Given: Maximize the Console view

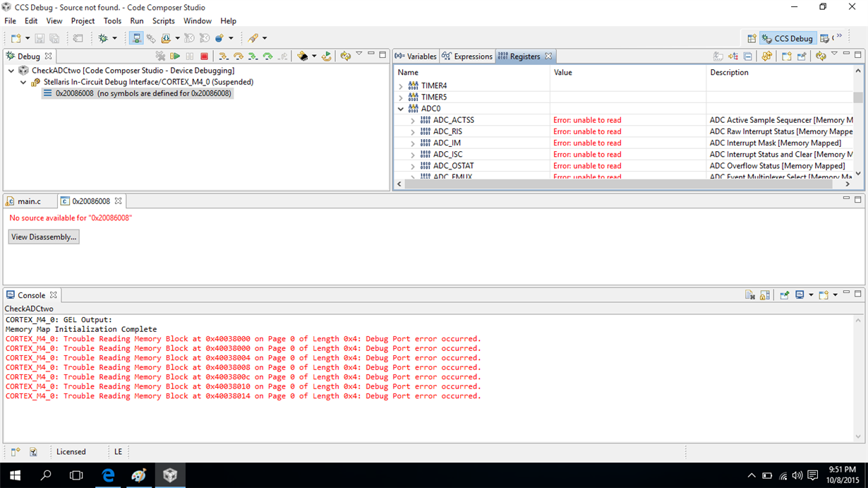Looking at the screenshot, I should coord(858,294).
